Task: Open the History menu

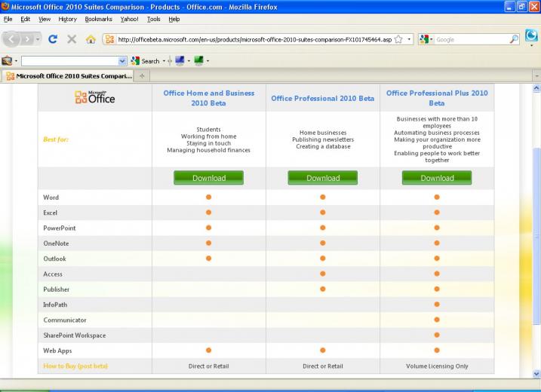Action: click(x=67, y=20)
